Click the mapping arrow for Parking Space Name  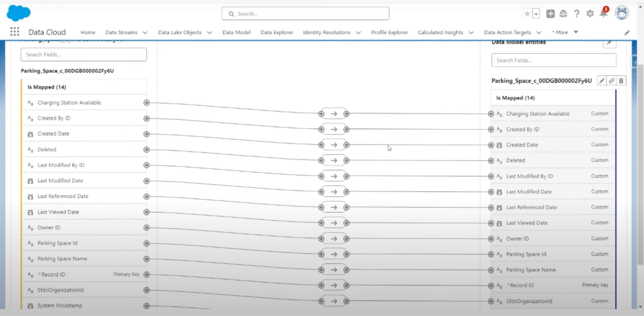click(x=334, y=270)
